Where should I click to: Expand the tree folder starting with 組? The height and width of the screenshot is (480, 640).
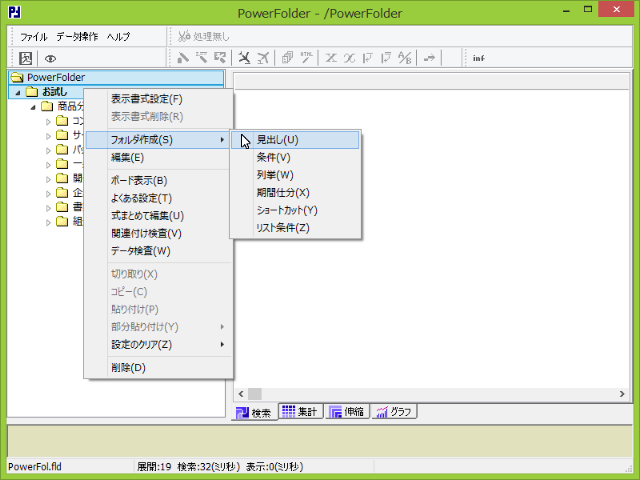48,222
